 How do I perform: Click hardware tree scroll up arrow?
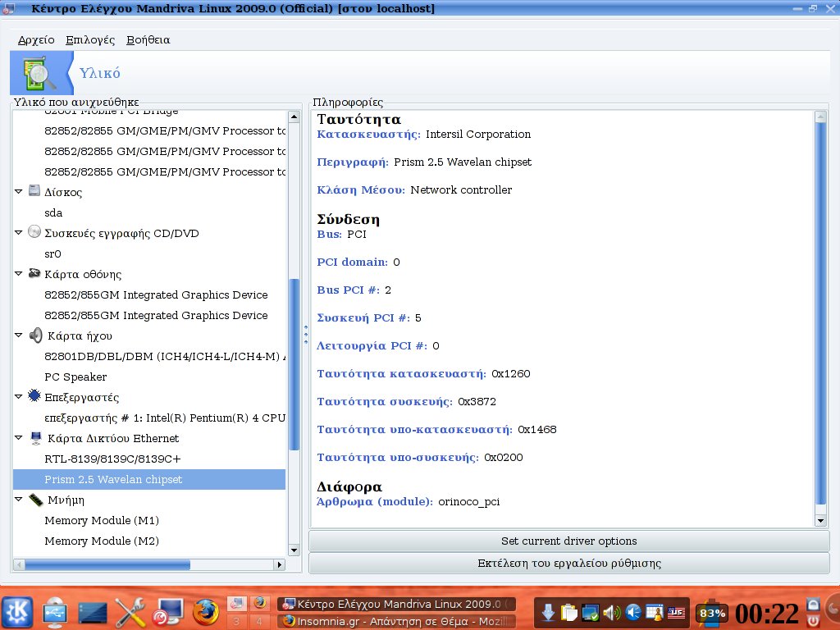294,116
